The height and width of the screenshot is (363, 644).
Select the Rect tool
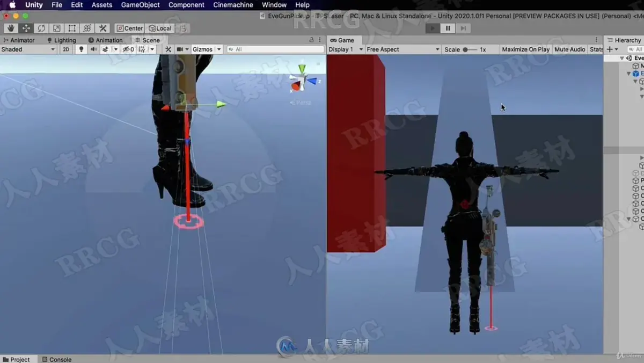[72, 28]
